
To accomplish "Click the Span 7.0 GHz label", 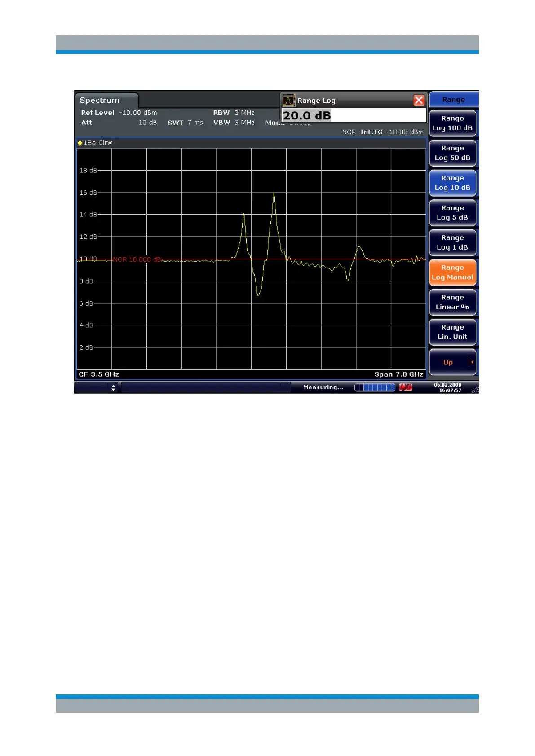I will pos(399,374).
